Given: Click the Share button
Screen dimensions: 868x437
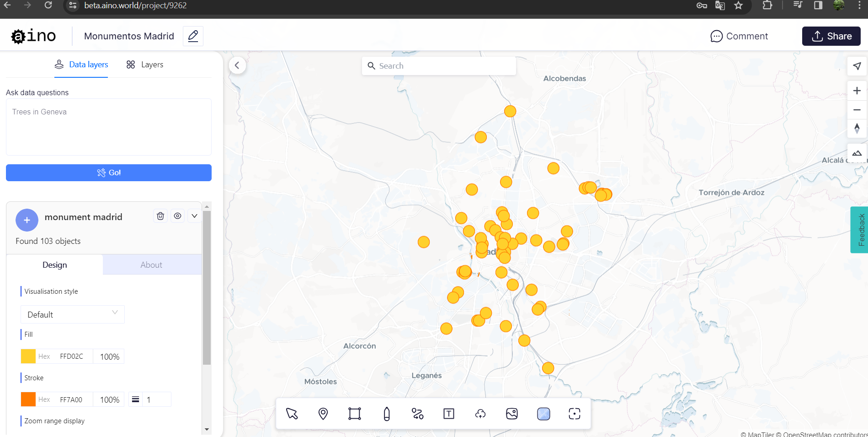Looking at the screenshot, I should tap(831, 36).
